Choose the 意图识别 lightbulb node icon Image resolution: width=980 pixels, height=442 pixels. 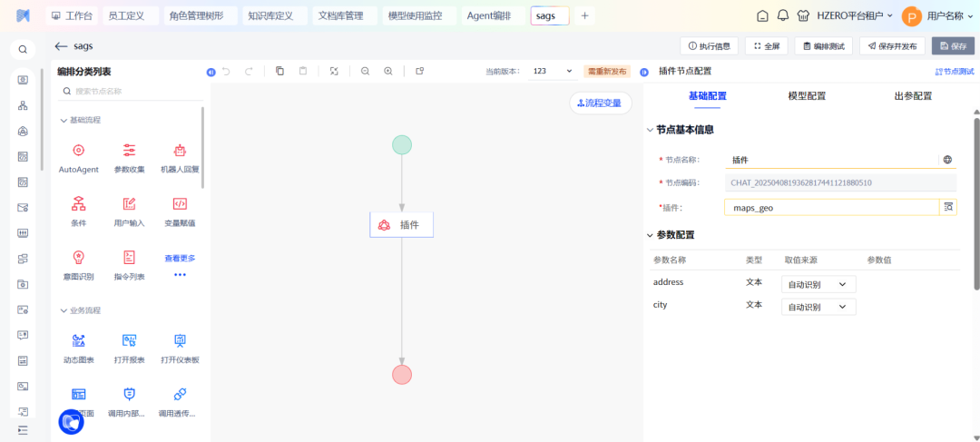pos(79,257)
